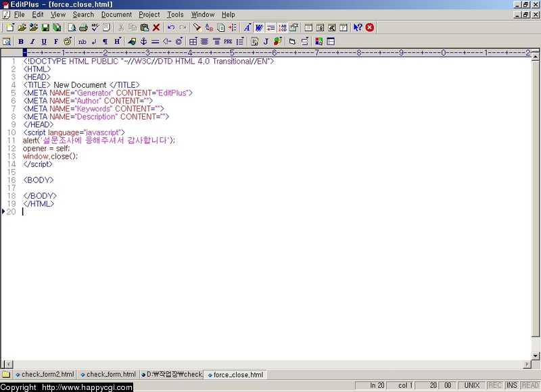Insert script tag with the J button
The width and height of the screenshot is (541, 392).
point(266,42)
